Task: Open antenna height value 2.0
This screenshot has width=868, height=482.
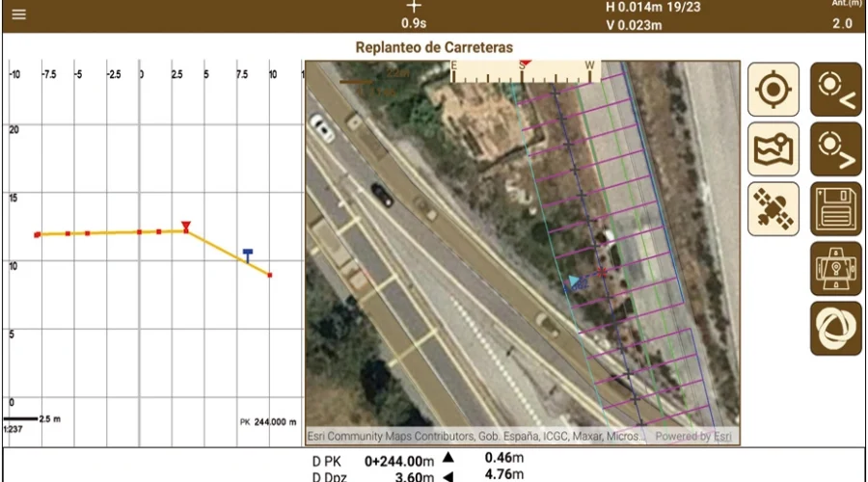Action: pyautogui.click(x=841, y=23)
